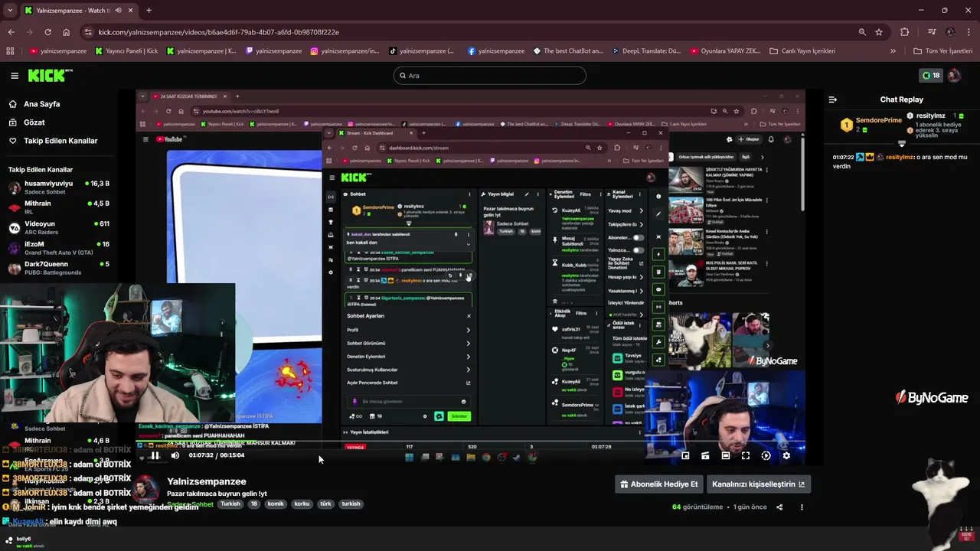The width and height of the screenshot is (980, 551).
Task: Pause the Kick video playback
Action: pyautogui.click(x=155, y=455)
